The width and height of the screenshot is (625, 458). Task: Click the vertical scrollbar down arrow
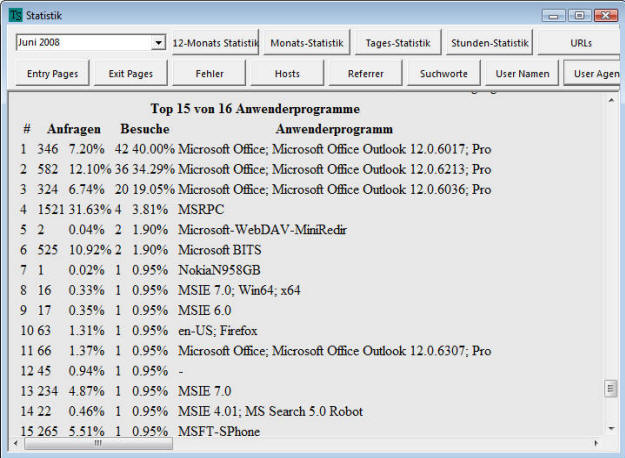tap(611, 429)
